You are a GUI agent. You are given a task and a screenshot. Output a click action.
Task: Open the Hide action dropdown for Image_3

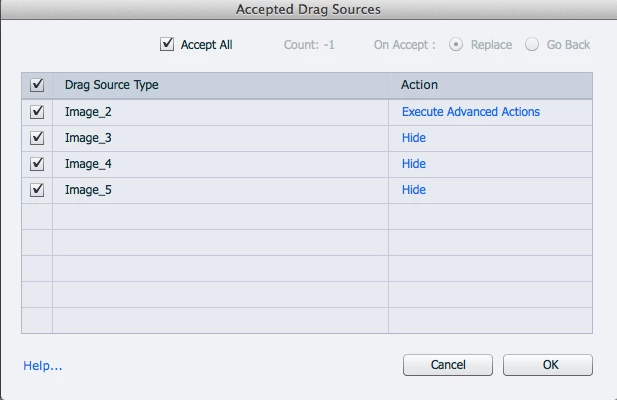coord(414,138)
